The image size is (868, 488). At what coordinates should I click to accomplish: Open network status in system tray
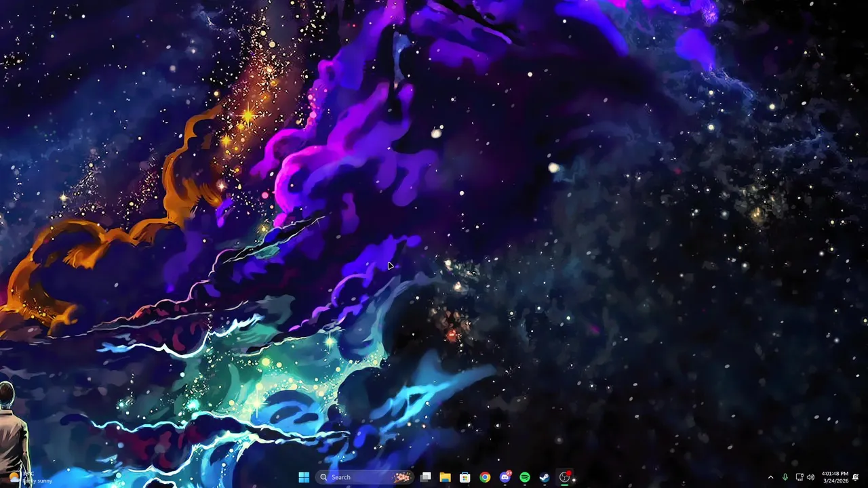click(799, 477)
